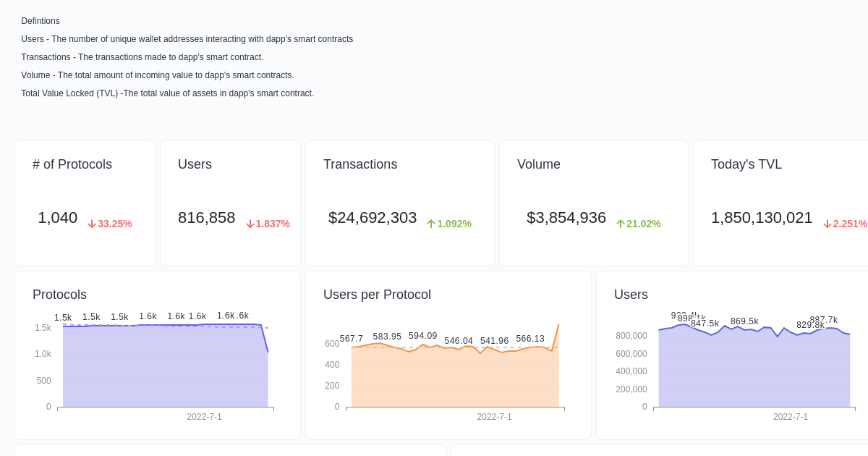Click the 2022-7-1 axis label under Protocols chart
This screenshot has height=456, width=868.
205,417
